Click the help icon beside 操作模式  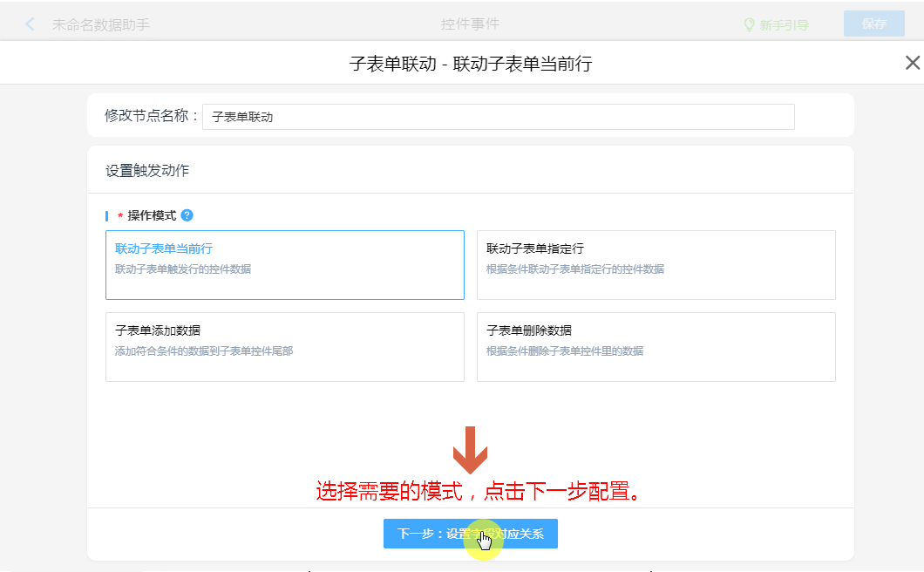[x=187, y=215]
